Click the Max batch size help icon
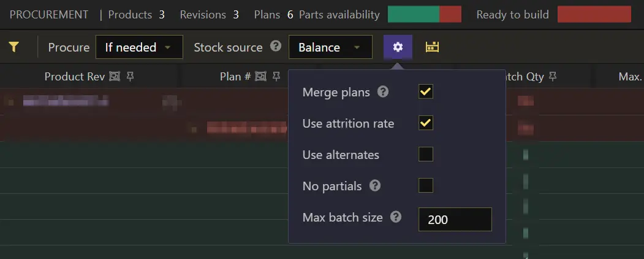644x259 pixels. point(396,217)
